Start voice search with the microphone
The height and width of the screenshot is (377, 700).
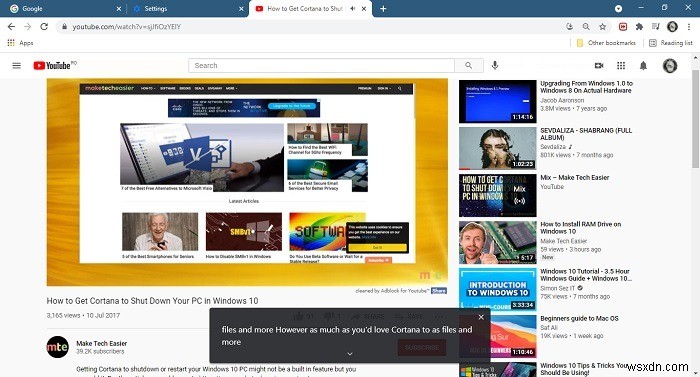coord(495,66)
